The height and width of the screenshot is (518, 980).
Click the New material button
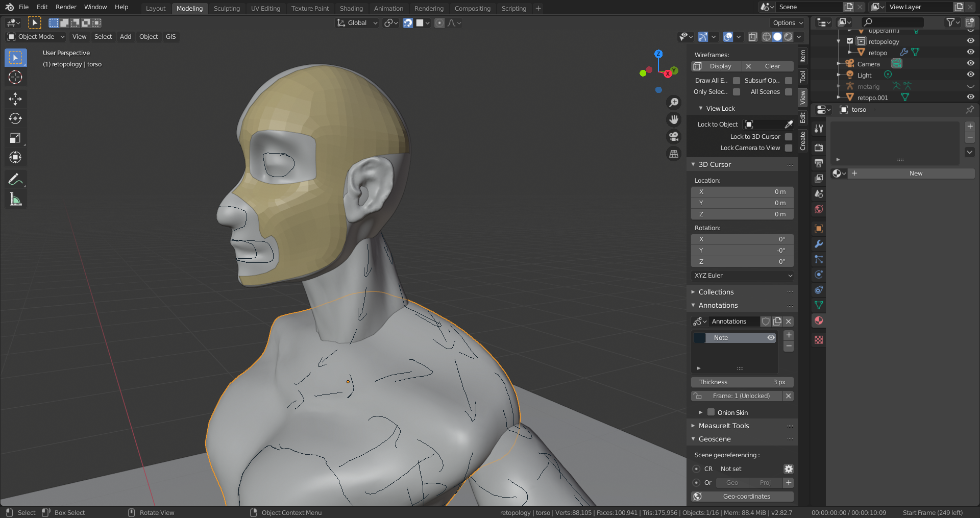(x=916, y=174)
